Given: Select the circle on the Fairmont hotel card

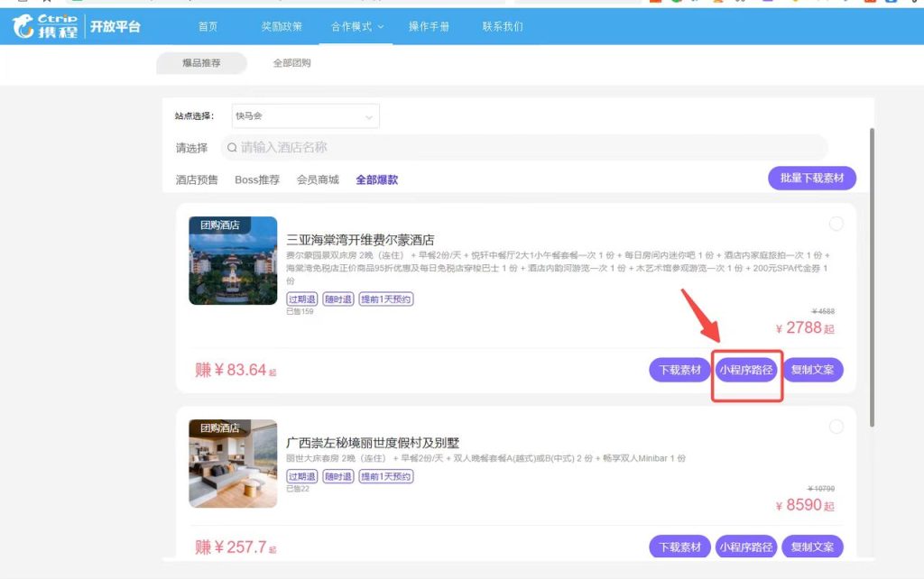Looking at the screenshot, I should 836,223.
